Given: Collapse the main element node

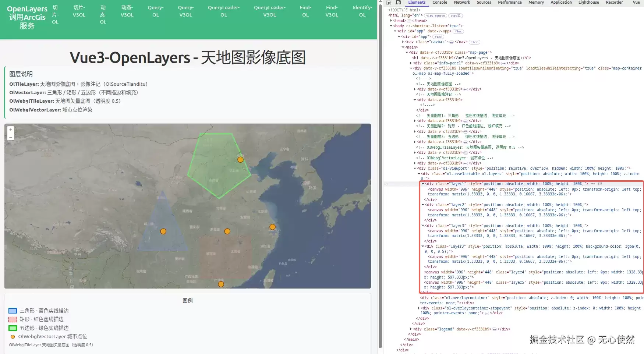Looking at the screenshot, I should (403, 47).
